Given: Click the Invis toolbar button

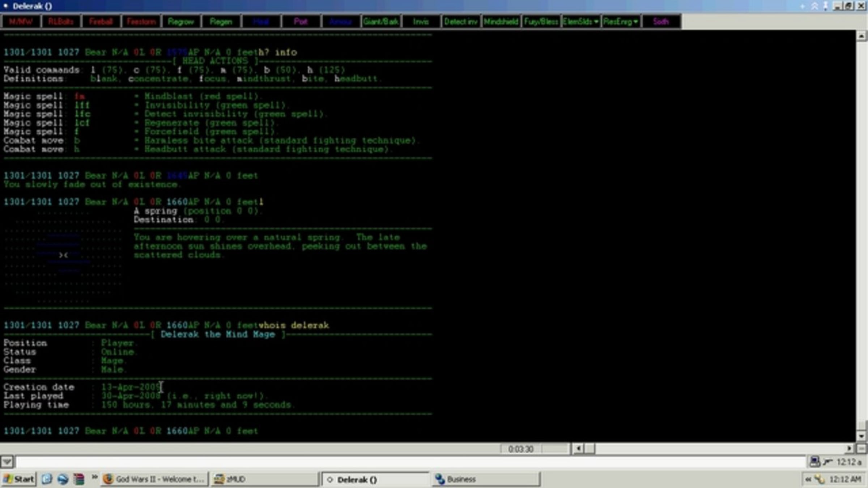Looking at the screenshot, I should 421,22.
